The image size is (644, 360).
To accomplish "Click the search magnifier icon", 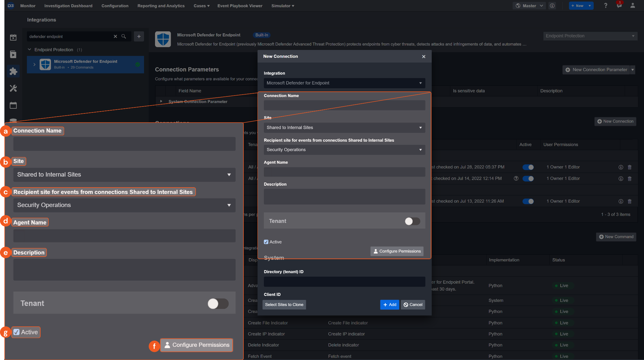I will [124, 36].
